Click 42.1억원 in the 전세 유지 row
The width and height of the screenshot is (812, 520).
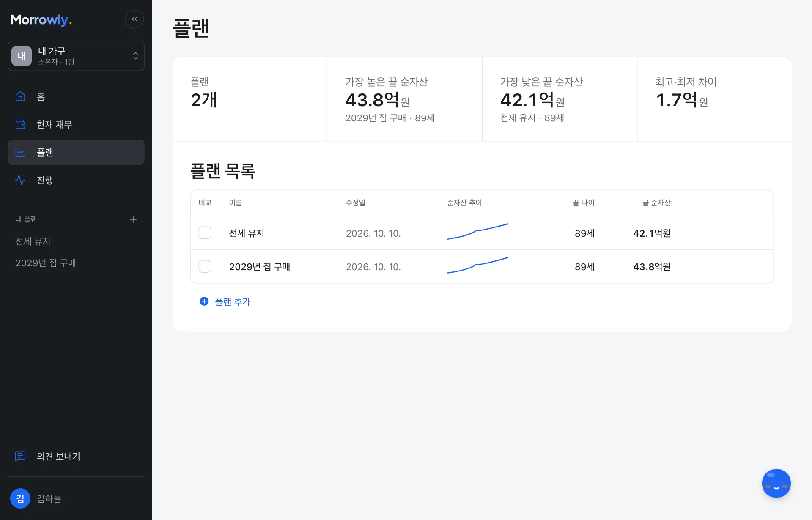click(652, 233)
